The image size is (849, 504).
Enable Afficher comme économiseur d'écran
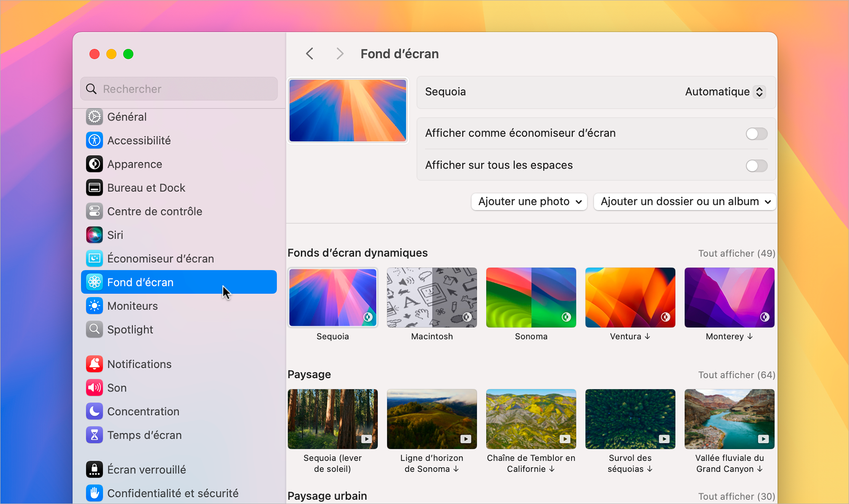756,134
